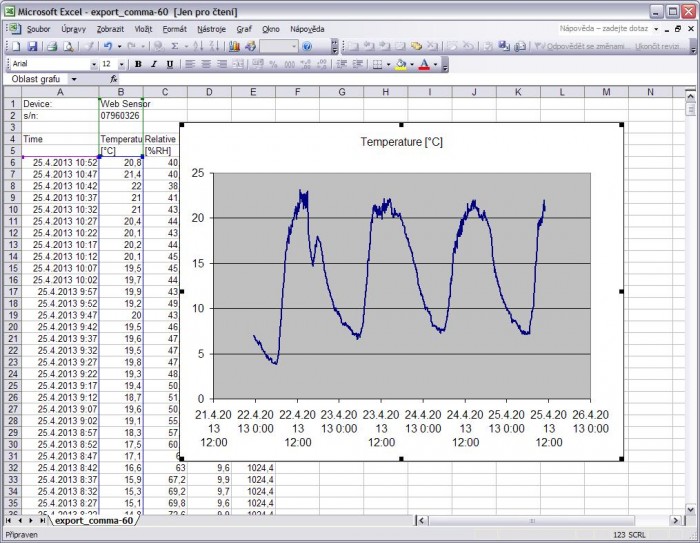Click the Temperature [°C] chart title

tap(401, 142)
